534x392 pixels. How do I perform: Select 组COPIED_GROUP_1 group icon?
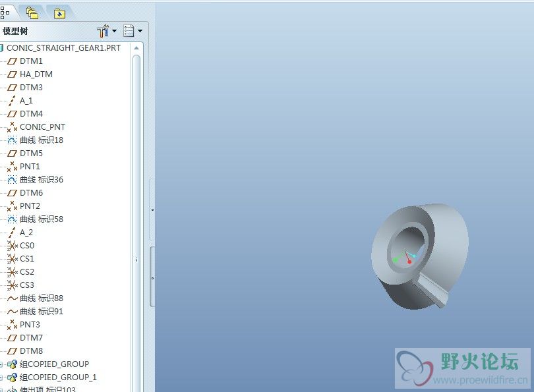click(x=13, y=378)
